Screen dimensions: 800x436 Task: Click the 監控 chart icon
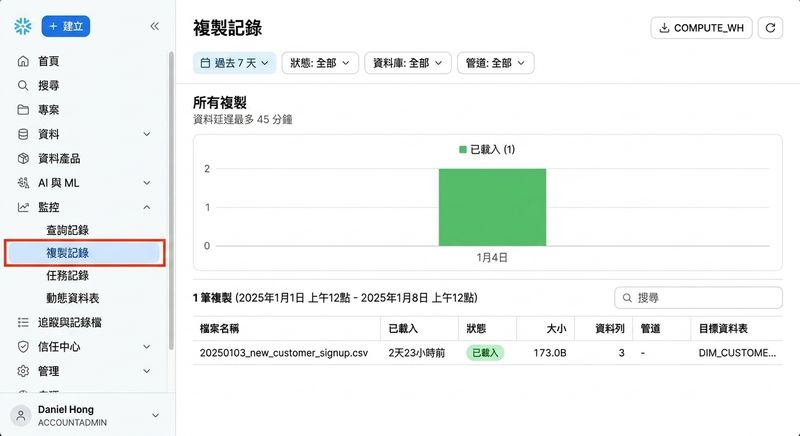coord(23,207)
